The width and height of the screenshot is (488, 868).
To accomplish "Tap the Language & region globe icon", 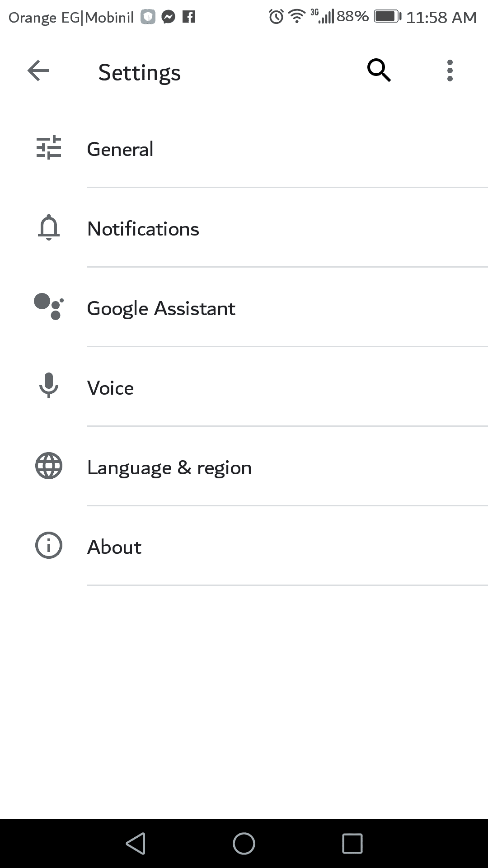I will click(x=49, y=466).
